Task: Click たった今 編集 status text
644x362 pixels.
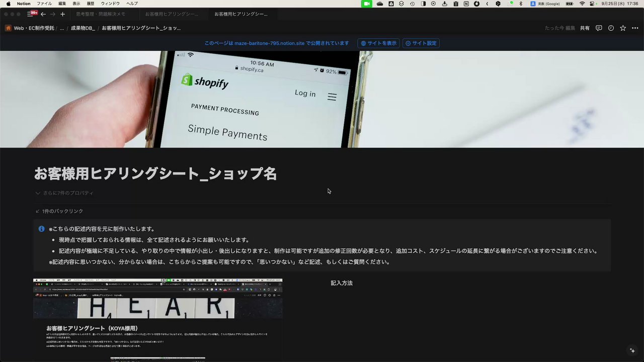Action: pos(559,28)
